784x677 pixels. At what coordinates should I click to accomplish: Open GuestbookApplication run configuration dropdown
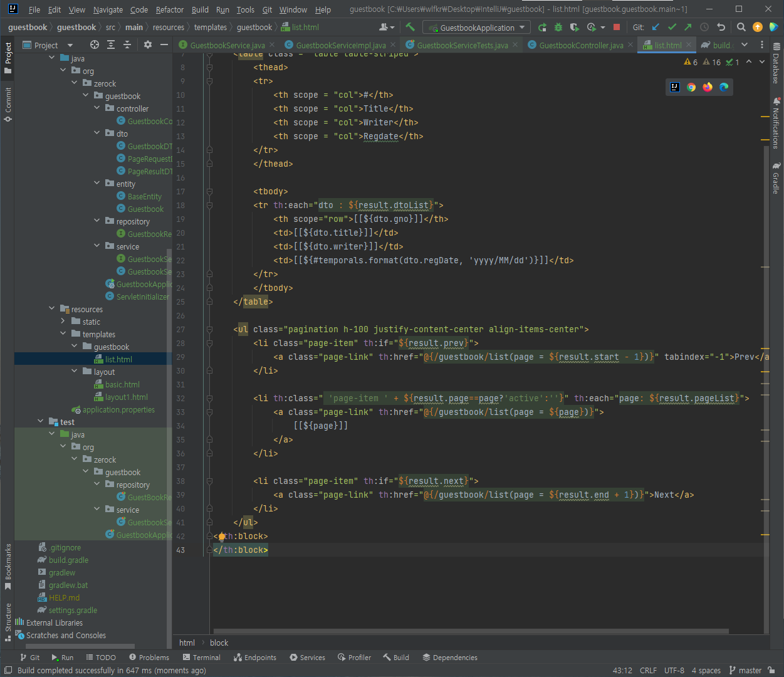click(476, 27)
